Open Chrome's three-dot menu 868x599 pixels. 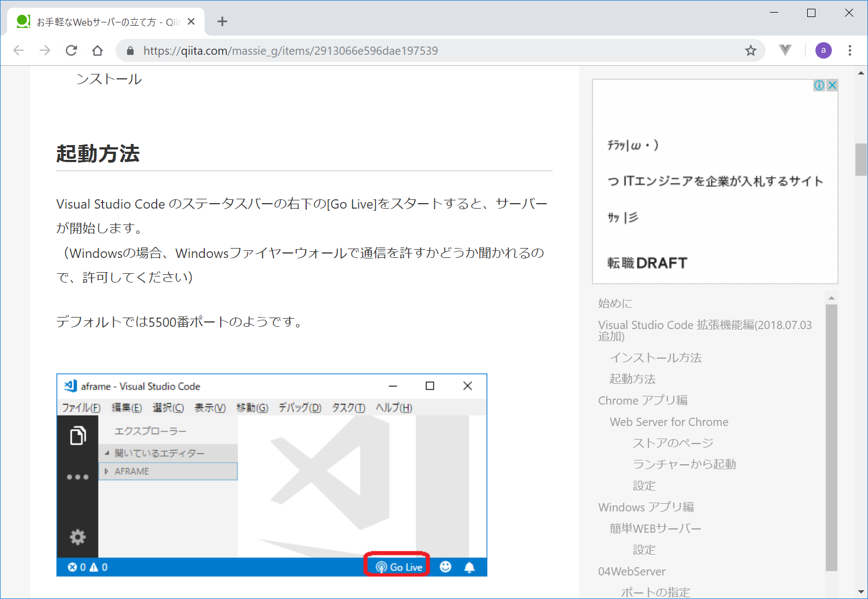click(x=849, y=50)
